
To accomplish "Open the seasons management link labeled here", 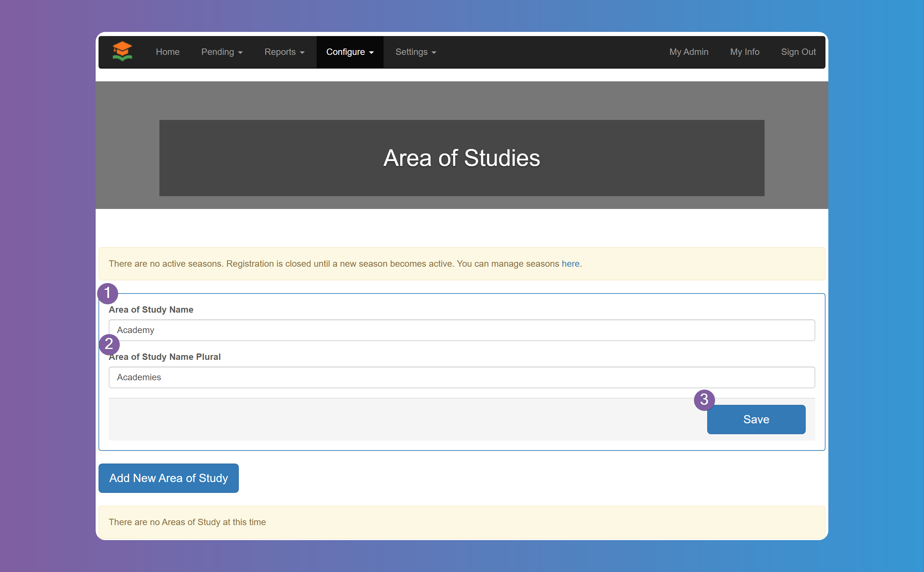I will (570, 264).
